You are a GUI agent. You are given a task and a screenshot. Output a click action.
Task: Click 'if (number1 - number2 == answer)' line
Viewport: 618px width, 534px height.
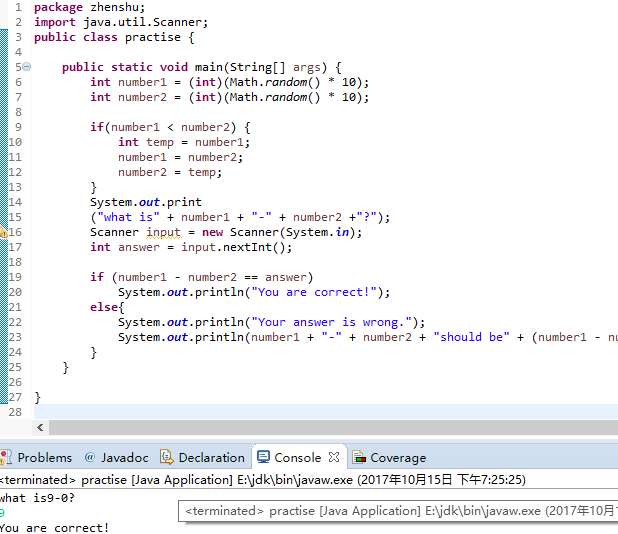coord(202,277)
